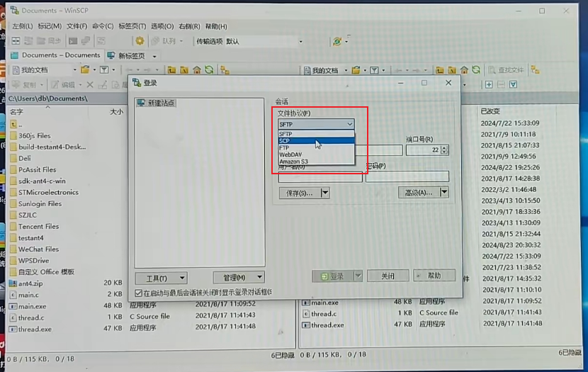Click the left panel directory tree icon
588x372 pixels.
click(x=225, y=69)
